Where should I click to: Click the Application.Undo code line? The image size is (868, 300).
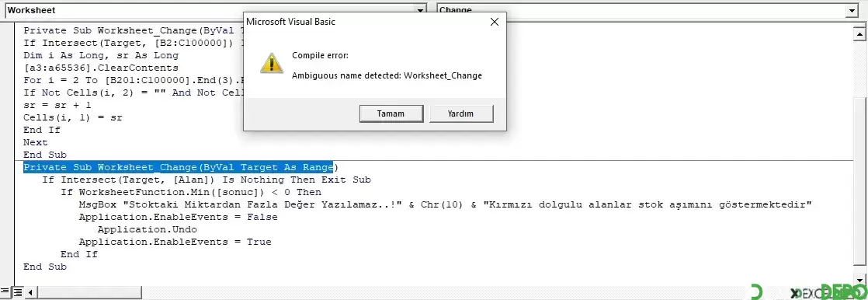148,229
